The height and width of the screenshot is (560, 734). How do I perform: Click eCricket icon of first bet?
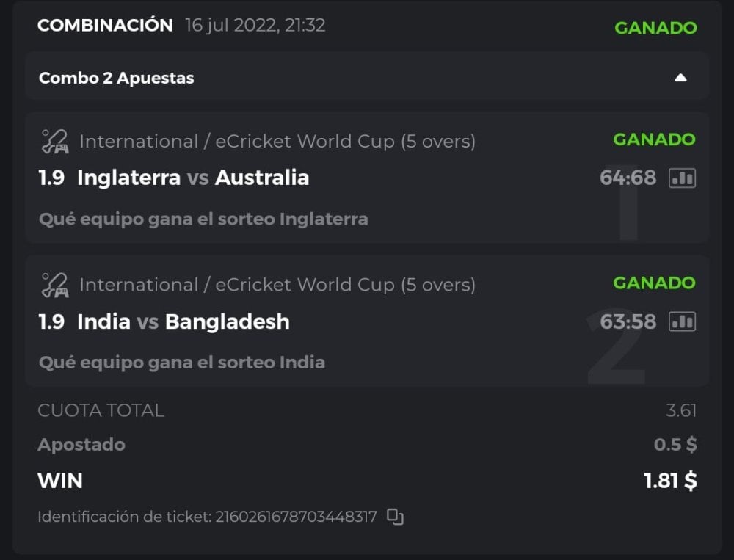coord(54,141)
